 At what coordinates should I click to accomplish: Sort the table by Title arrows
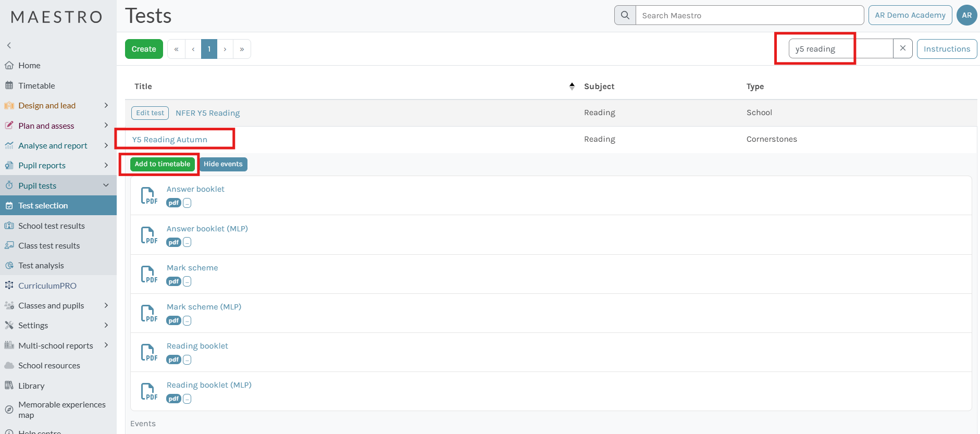click(x=572, y=86)
